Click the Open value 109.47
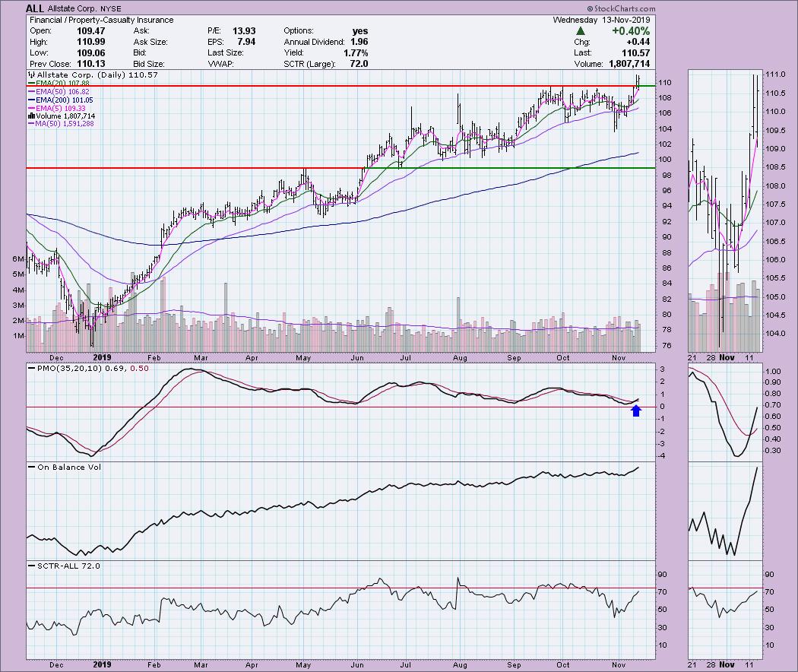798x672 pixels. click(x=90, y=31)
